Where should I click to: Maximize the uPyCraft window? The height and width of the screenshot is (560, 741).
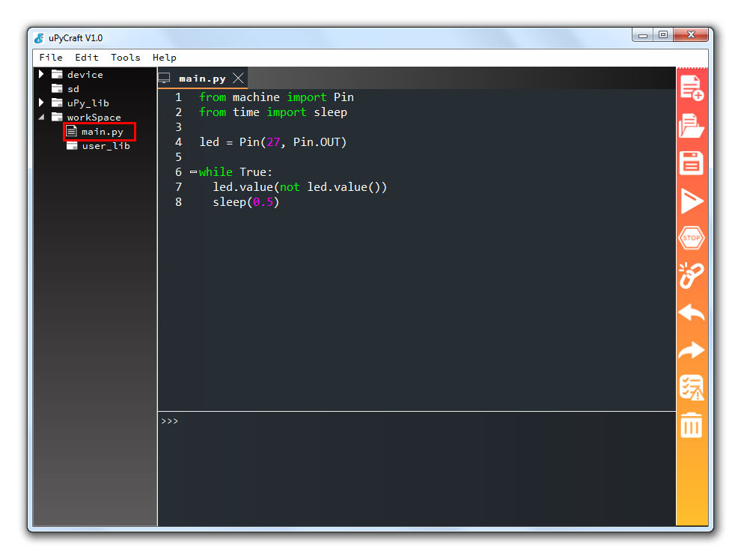663,35
